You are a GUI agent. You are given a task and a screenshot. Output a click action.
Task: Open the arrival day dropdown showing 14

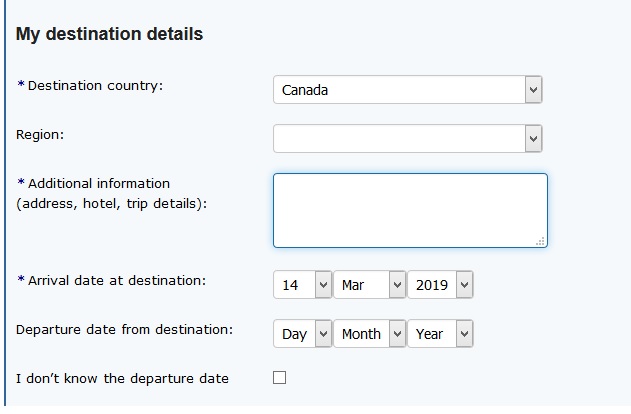[302, 285]
